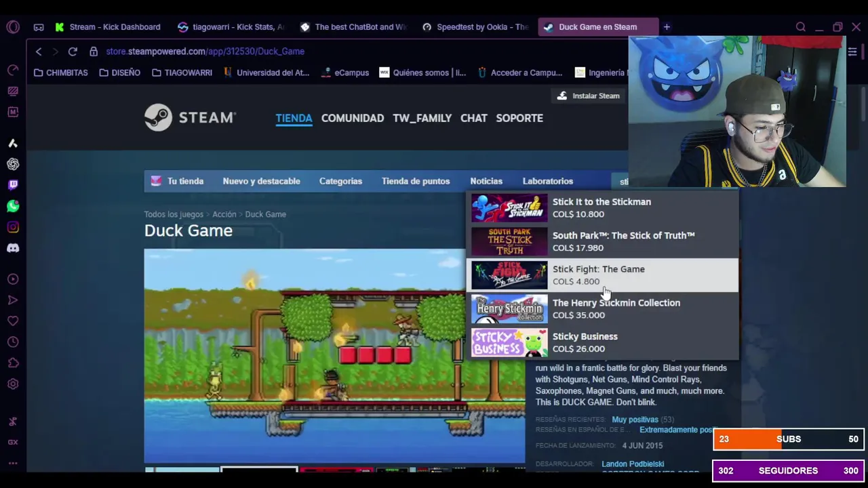This screenshot has height=488, width=868.
Task: Select Stick Fight: The Game suggestion
Action: coord(602,275)
